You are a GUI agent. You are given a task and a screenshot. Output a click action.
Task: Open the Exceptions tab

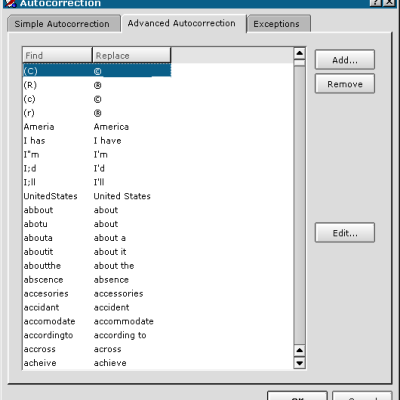(x=279, y=24)
